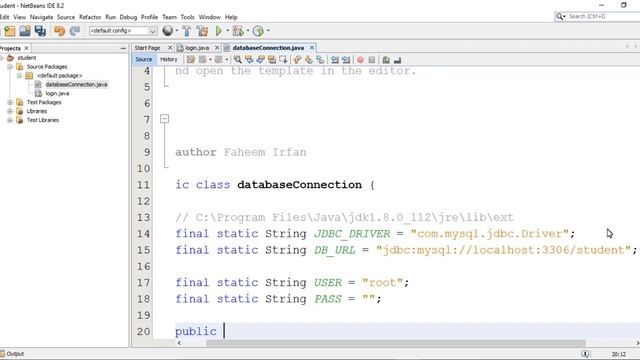Click the Uncomment icon in editor toolbar

pyautogui.click(x=398, y=60)
